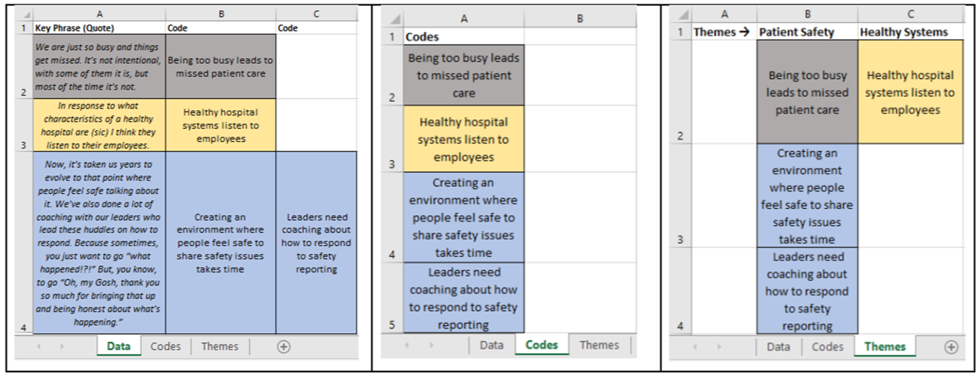Select column C header above Healthy Systems
This screenshot has width=980, height=379.
910,14
